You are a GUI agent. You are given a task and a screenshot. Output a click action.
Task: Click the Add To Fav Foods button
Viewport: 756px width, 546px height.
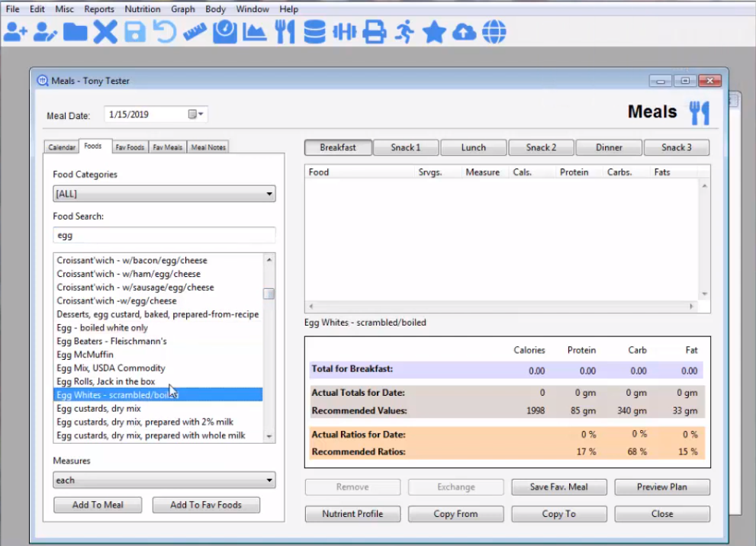pyautogui.click(x=206, y=505)
